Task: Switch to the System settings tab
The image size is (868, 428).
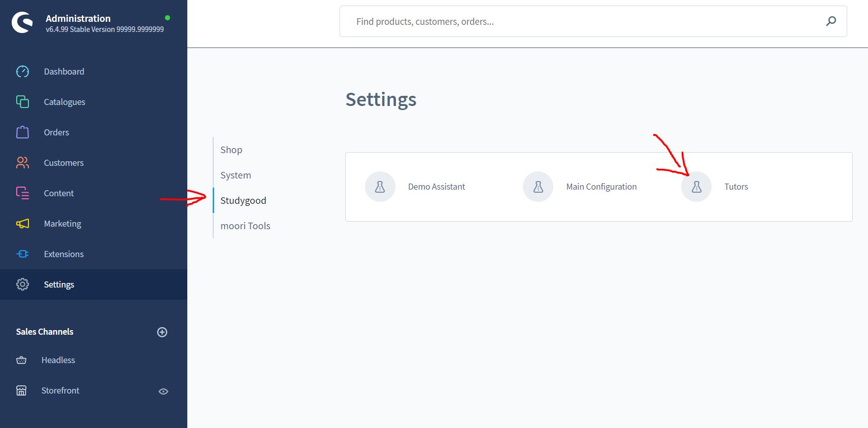Action: coord(236,175)
